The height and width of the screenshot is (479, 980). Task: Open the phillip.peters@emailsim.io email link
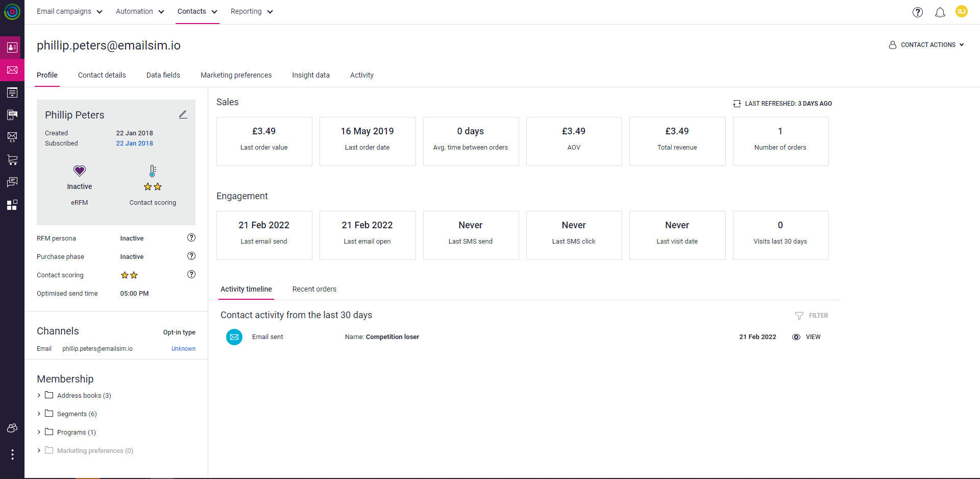point(97,349)
